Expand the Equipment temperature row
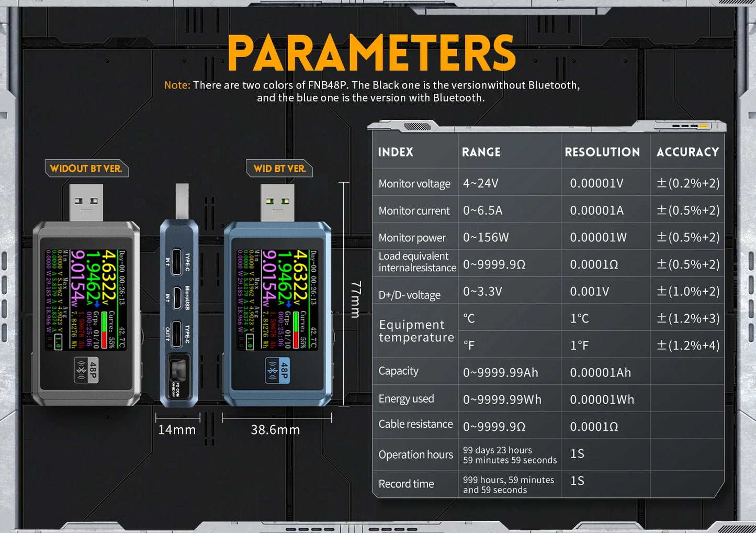Image resolution: width=756 pixels, height=533 pixels. pos(415,331)
